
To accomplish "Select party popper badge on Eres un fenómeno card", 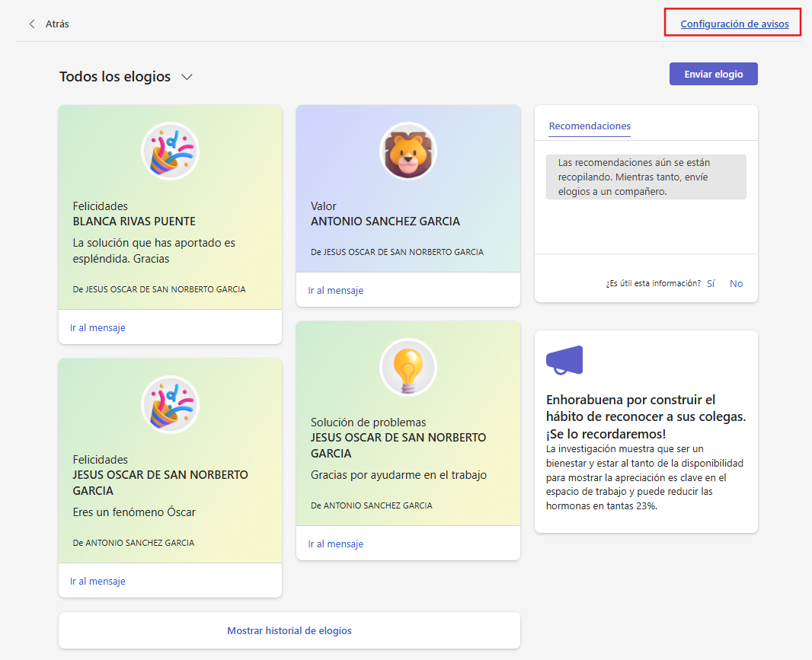I will [x=170, y=405].
